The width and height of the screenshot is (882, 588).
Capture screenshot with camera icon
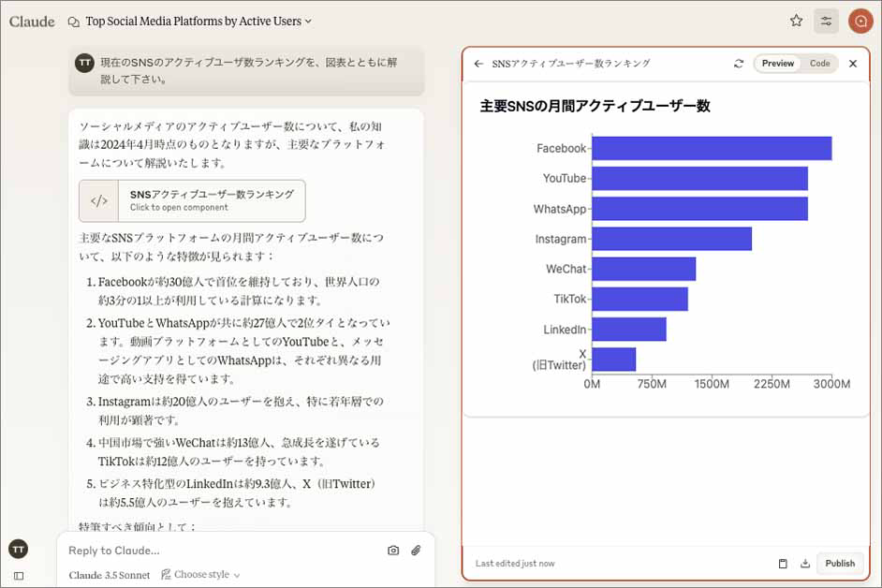(393, 551)
